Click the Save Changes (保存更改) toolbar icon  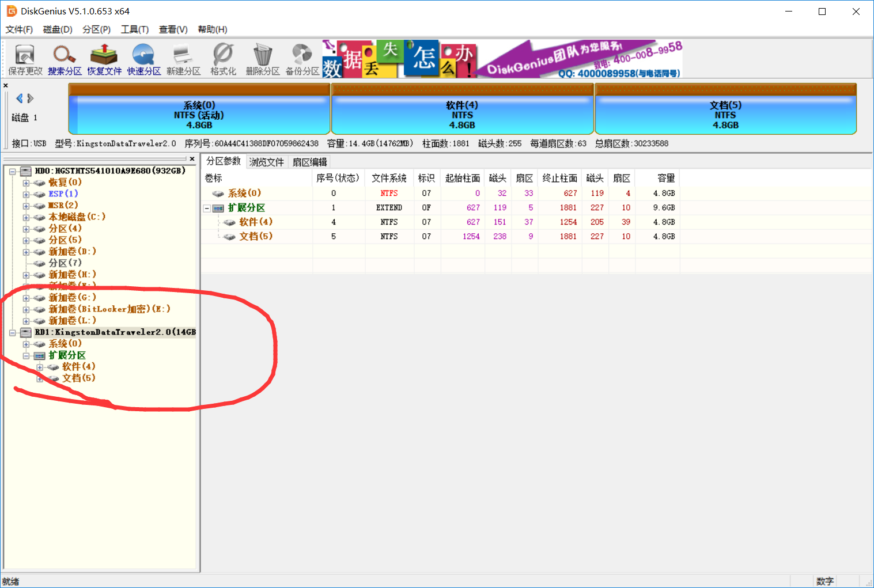click(25, 59)
